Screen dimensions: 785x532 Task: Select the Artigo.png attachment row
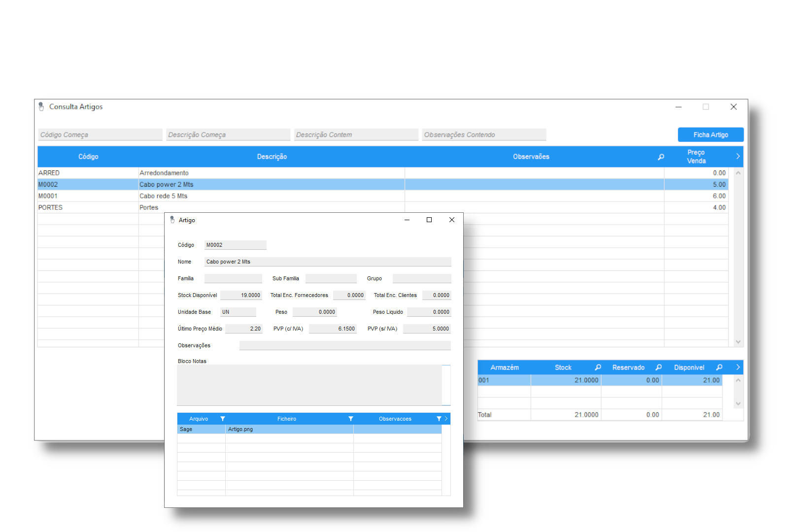pos(289,430)
